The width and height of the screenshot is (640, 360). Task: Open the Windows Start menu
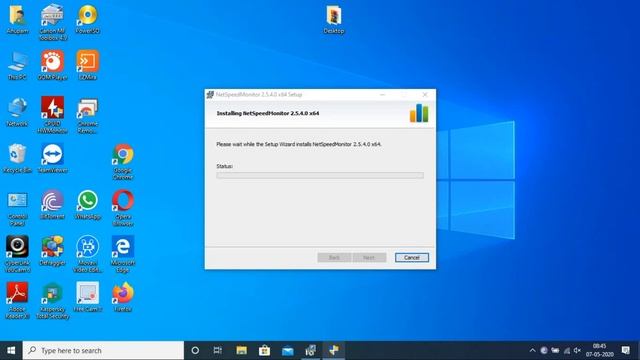point(11,350)
